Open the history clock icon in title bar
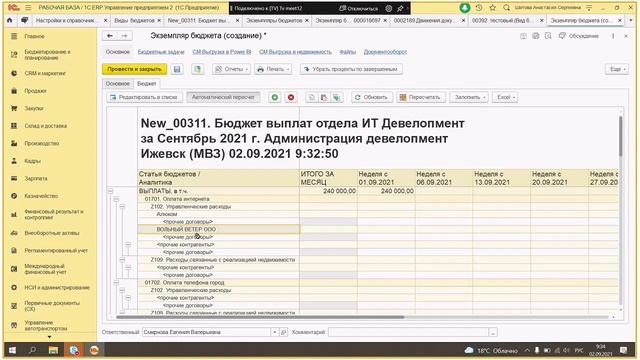This screenshot has height=360, width=640. 480,8
